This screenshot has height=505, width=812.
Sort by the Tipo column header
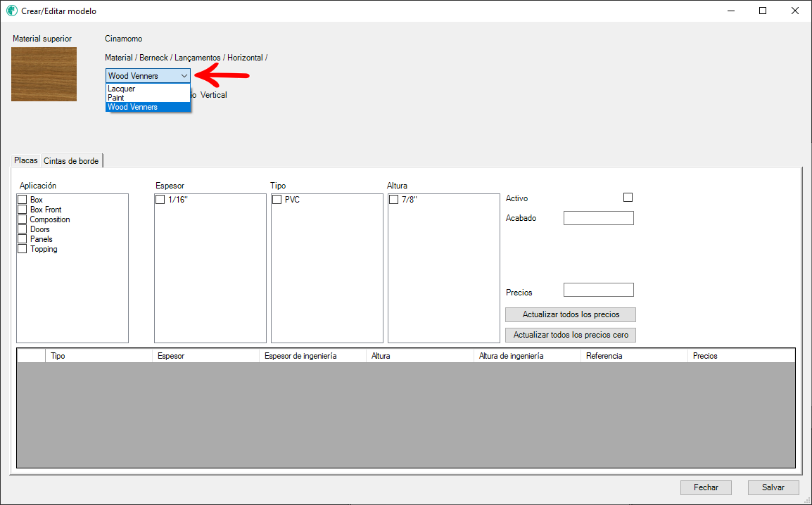coord(99,356)
